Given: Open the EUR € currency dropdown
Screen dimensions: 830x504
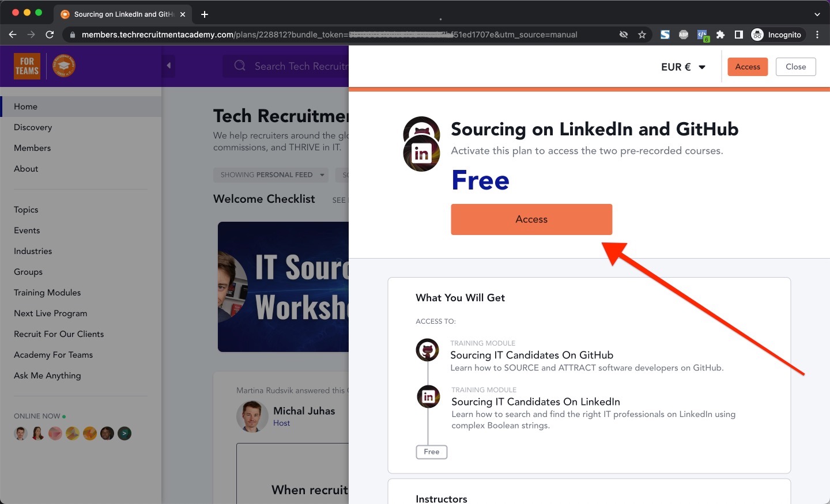Looking at the screenshot, I should pos(683,67).
